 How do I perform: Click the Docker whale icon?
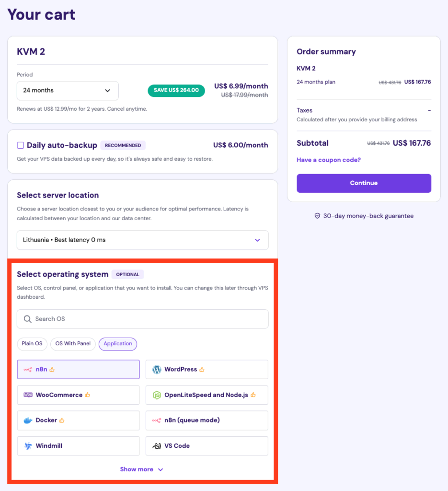click(x=28, y=421)
